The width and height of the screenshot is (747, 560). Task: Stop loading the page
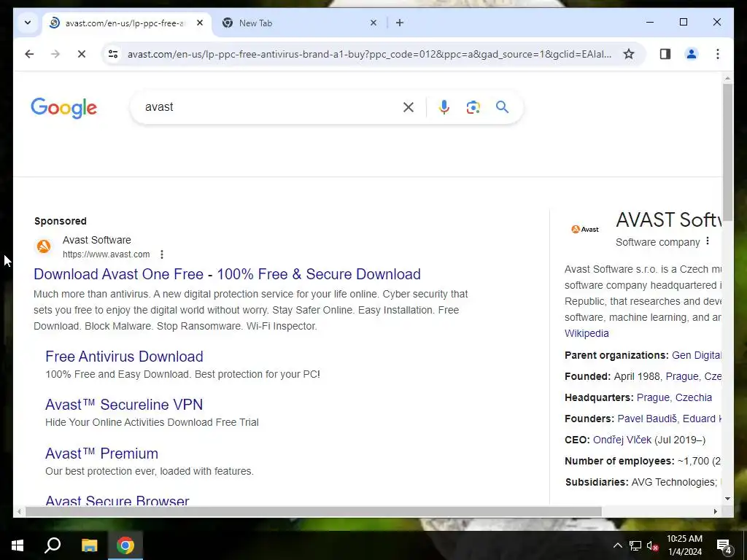(x=82, y=54)
